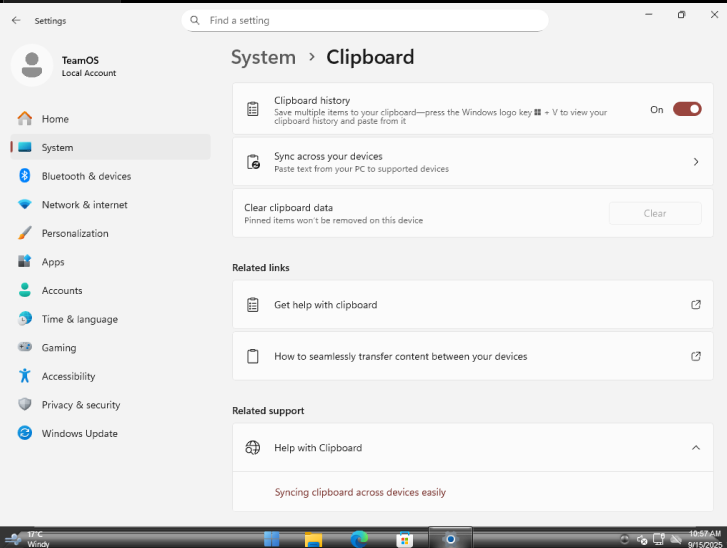Open Microsoft Store from the taskbar
Image resolution: width=727 pixels, height=548 pixels.
click(x=404, y=539)
